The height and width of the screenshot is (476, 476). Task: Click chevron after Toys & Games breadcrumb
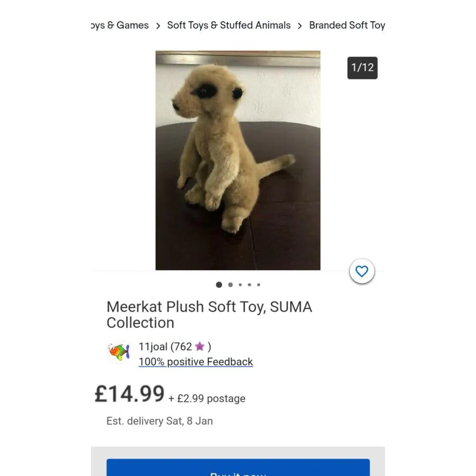pos(158,26)
